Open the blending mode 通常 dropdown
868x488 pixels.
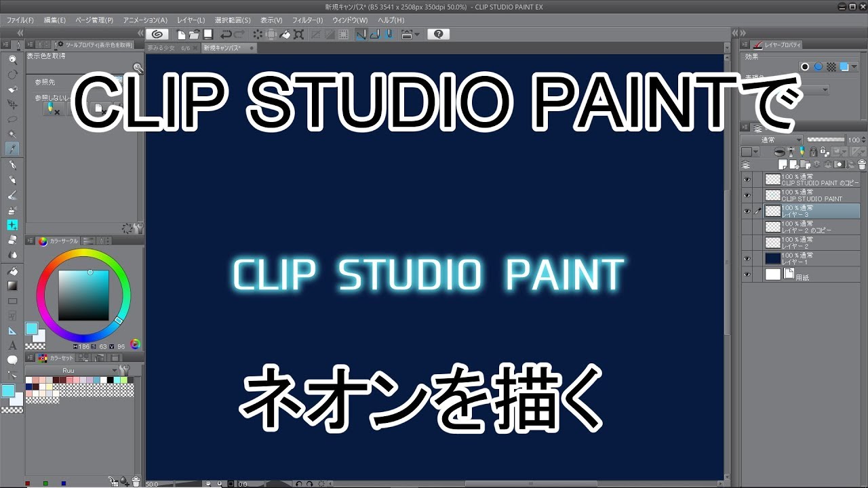[772, 140]
